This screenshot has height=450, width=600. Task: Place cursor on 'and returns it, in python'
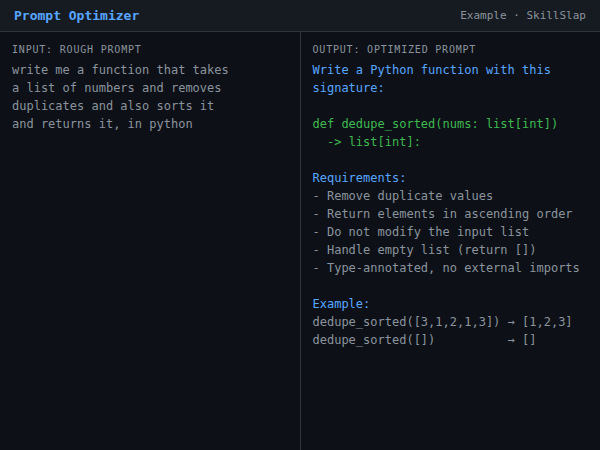[x=102, y=124]
